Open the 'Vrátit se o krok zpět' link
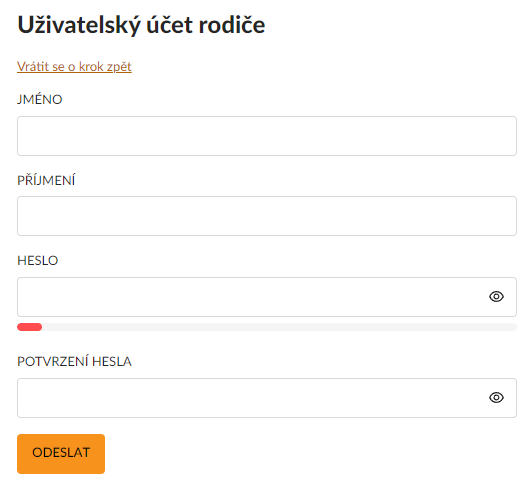 tap(74, 67)
